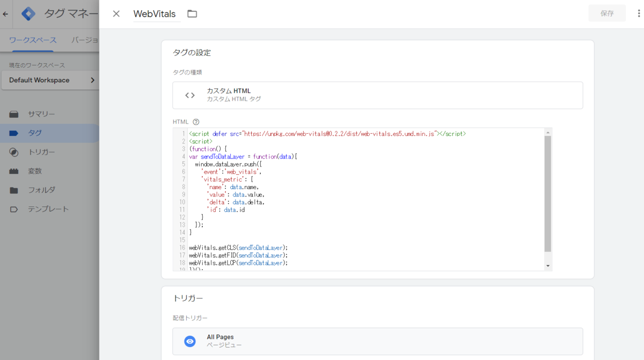644x360 pixels.
Task: Click the custom HTML code brackets icon
Action: (190, 95)
